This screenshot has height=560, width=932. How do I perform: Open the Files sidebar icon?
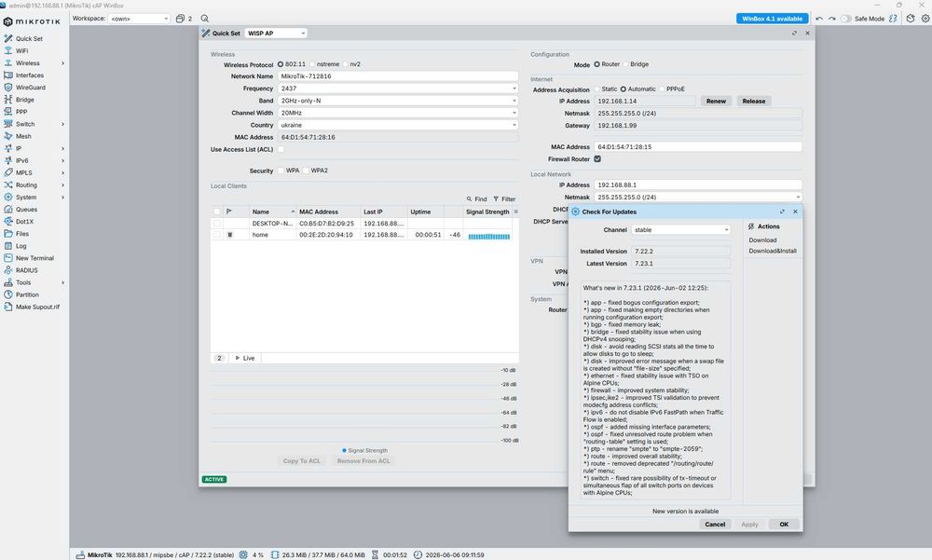7,234
